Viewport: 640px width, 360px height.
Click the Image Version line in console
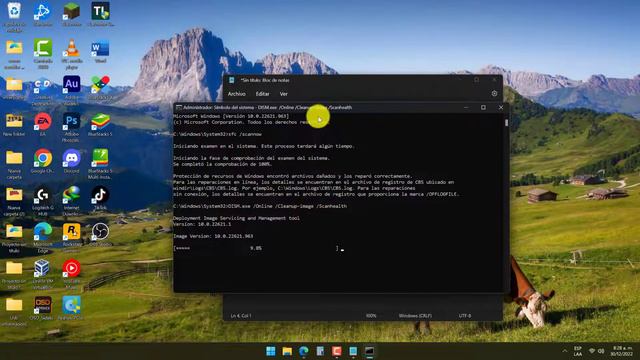point(213,236)
